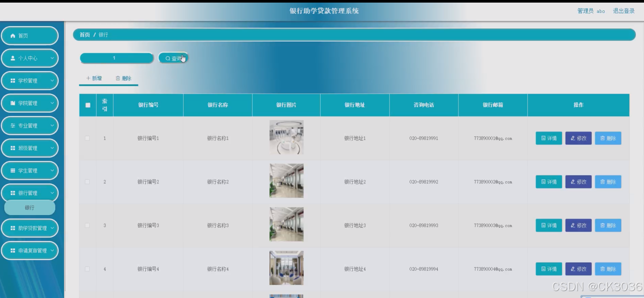644x298 pixels.
Task: Check the checkbox for row 银行编号3
Action: (88, 226)
